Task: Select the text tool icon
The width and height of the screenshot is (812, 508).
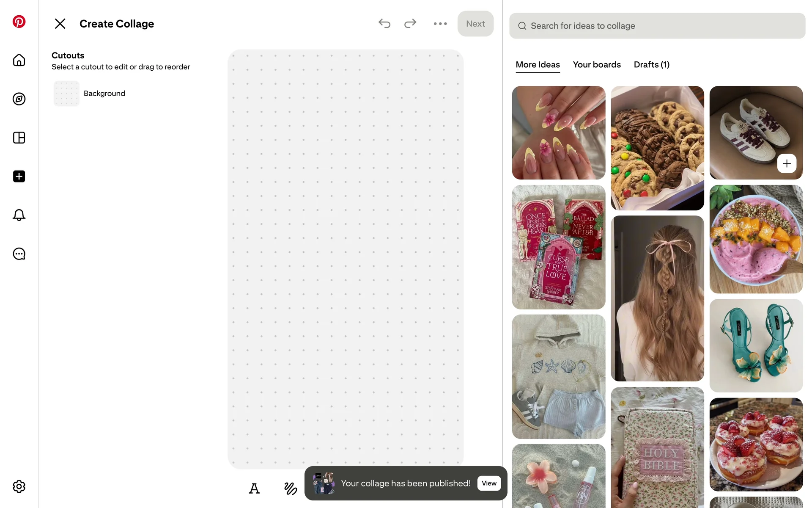Action: point(254,489)
